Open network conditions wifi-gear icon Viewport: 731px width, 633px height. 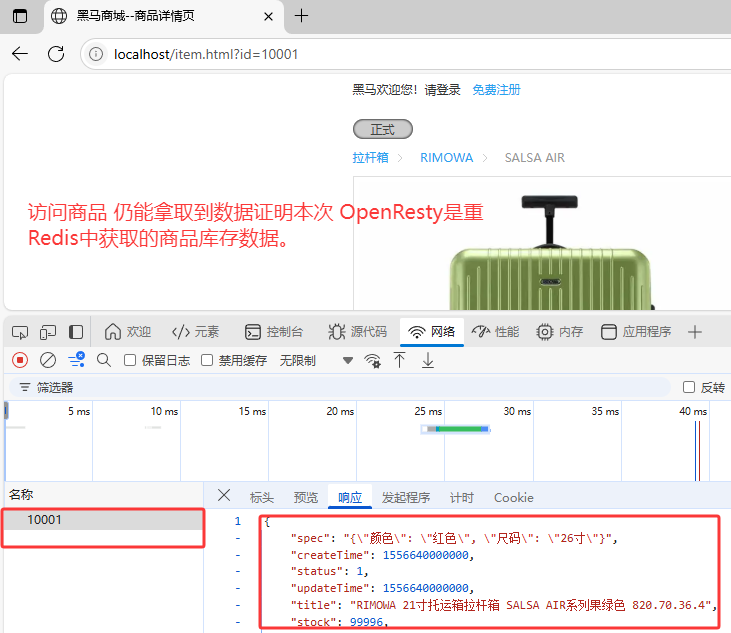point(372,360)
